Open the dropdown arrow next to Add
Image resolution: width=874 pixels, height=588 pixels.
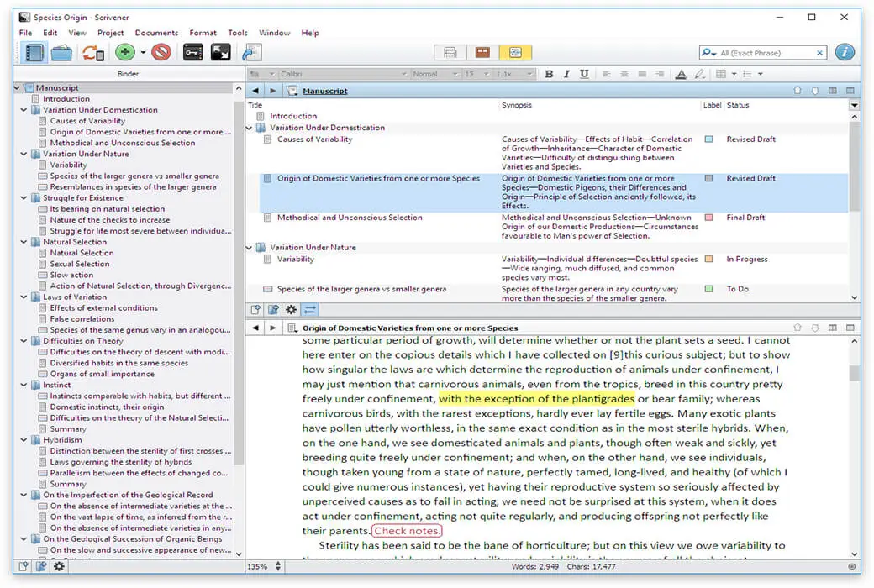[x=143, y=53]
